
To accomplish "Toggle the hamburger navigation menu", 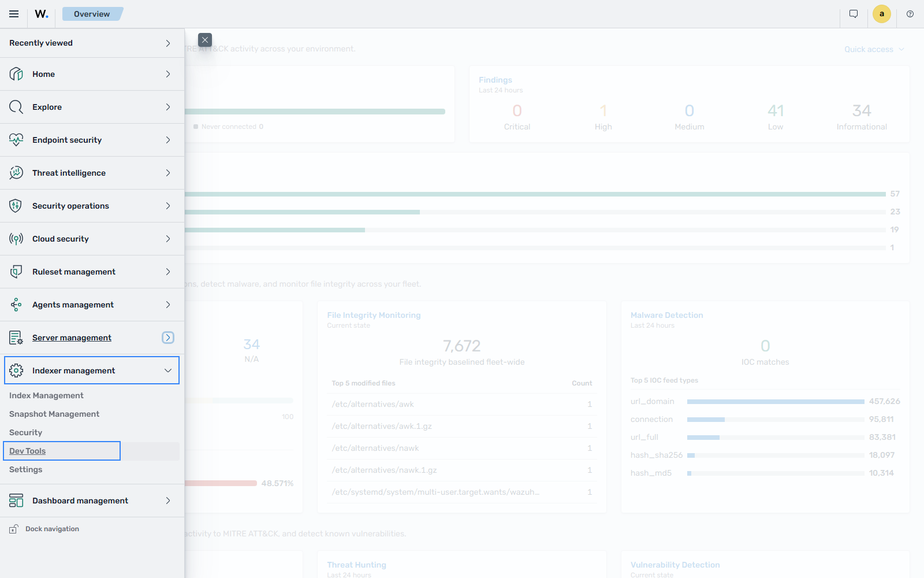I will point(14,14).
